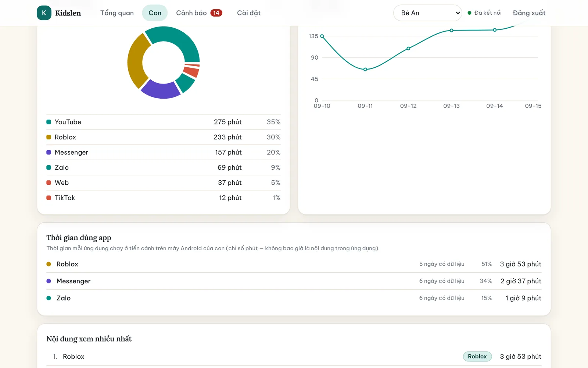Viewport: 588px width, 368px height.
Task: Click the 14 alerts badge
Action: pyautogui.click(x=216, y=13)
